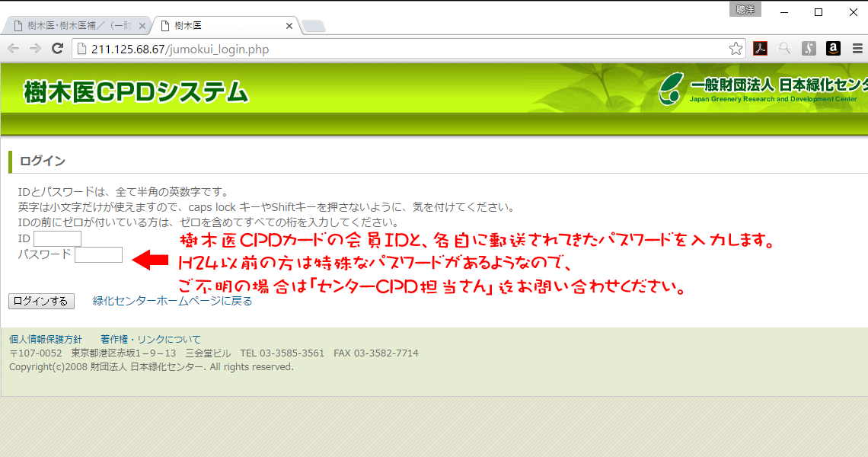868x457 pixels.
Task: Open a new tab
Action: pyautogui.click(x=314, y=26)
